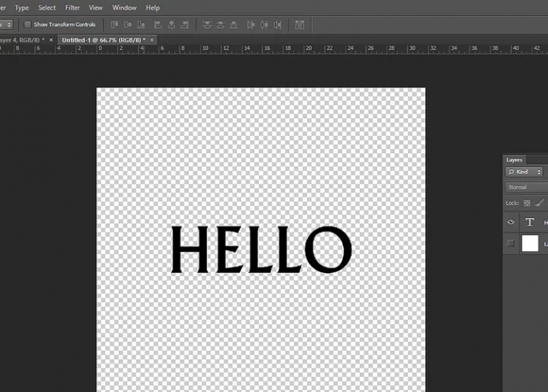Click the Distribute Top Edges icon
548x392 pixels.
(x=208, y=25)
